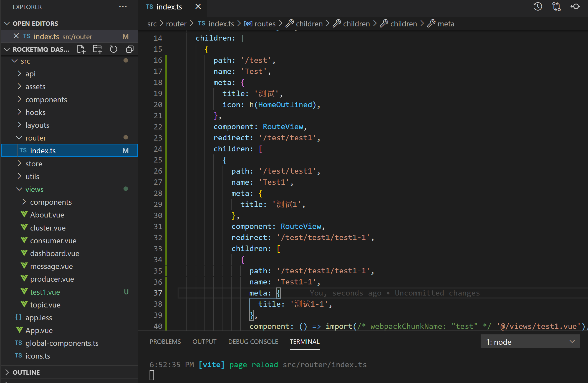
Task: Click the New File icon in Explorer
Action: click(x=81, y=49)
